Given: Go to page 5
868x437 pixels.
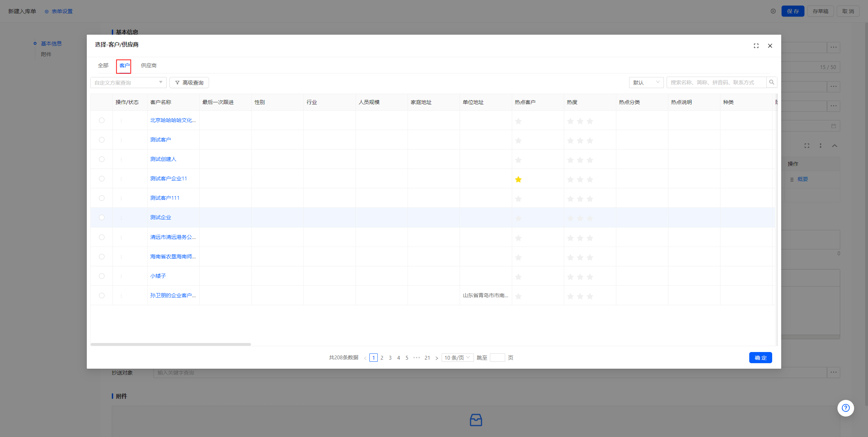Looking at the screenshot, I should 407,358.
